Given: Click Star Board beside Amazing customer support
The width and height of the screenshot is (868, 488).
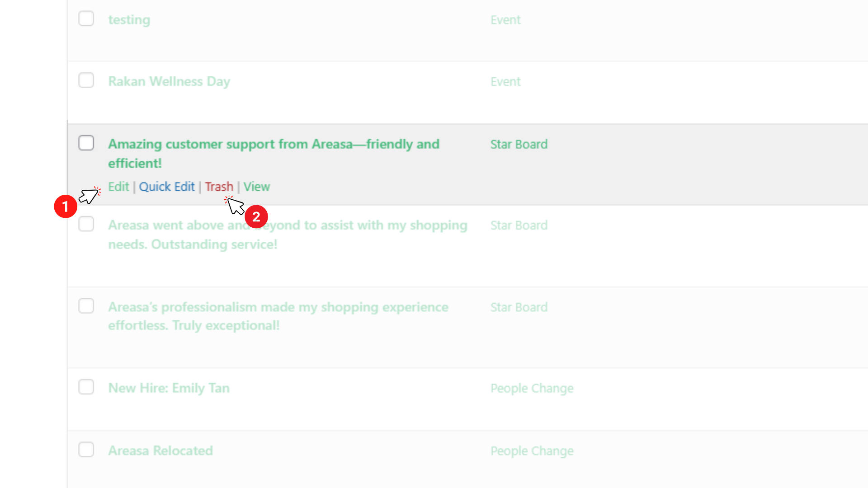Looking at the screenshot, I should 519,144.
